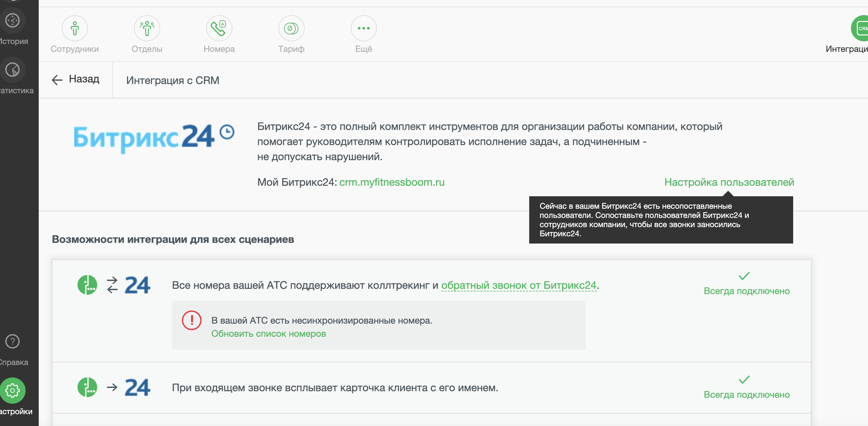Select the Номера tab label
The height and width of the screenshot is (426, 868).
tap(219, 49)
